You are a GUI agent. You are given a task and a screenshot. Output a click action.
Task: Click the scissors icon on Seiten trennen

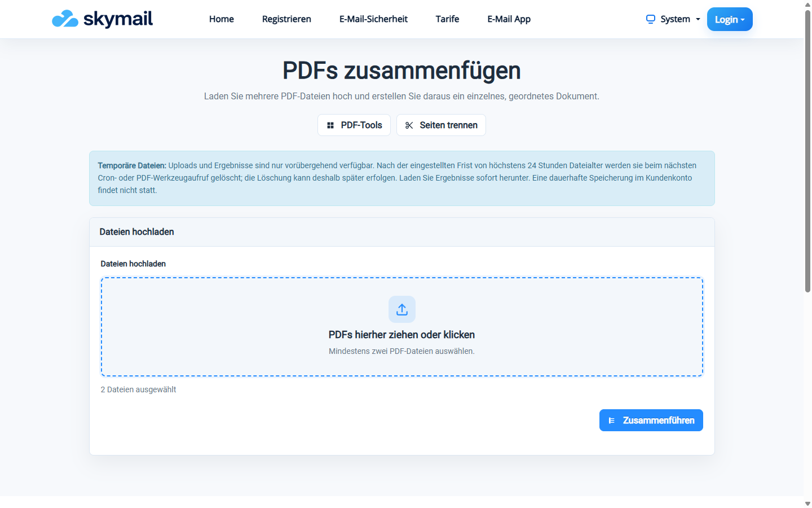(x=409, y=125)
